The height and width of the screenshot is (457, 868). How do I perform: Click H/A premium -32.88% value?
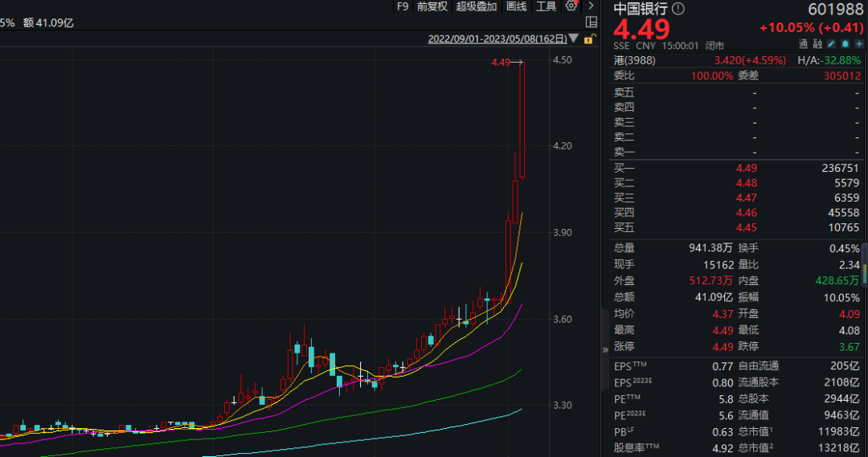pos(841,60)
